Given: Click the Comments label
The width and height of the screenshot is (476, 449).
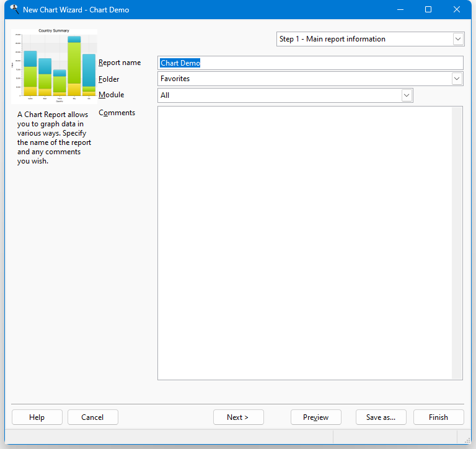Looking at the screenshot, I should coord(117,113).
